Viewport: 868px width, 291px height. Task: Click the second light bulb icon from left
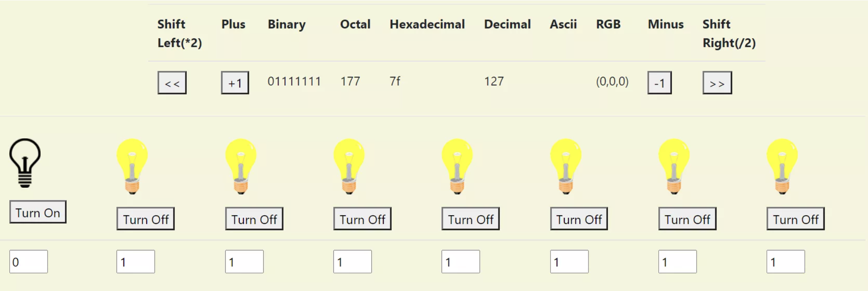point(132,167)
